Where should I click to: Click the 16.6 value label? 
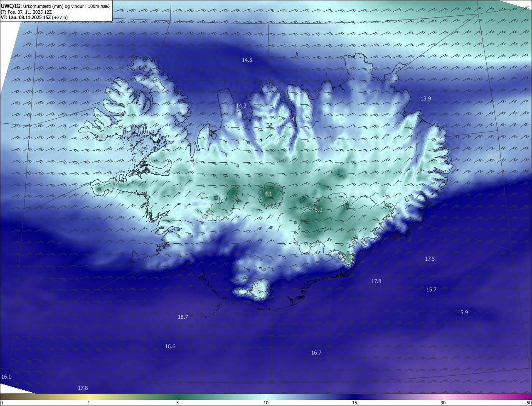(170, 347)
